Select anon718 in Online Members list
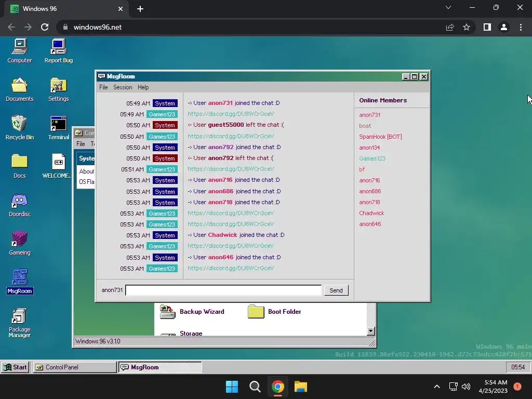The height and width of the screenshot is (399, 532). point(369,202)
